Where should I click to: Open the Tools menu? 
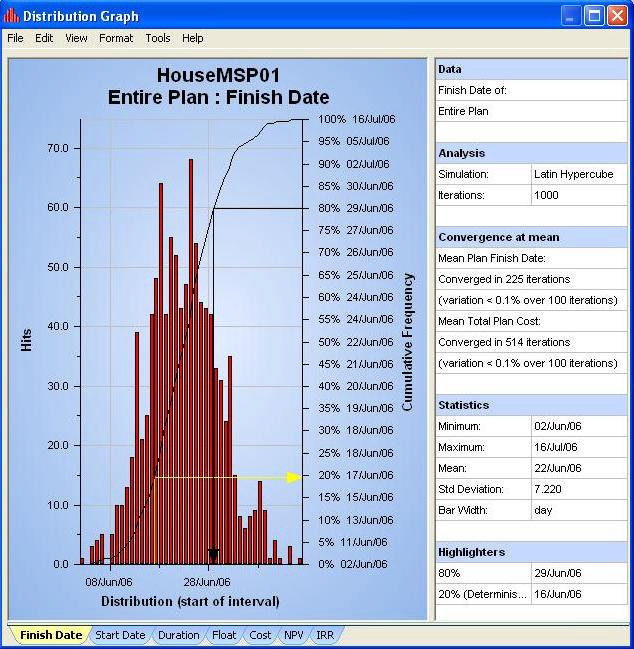[x=158, y=38]
